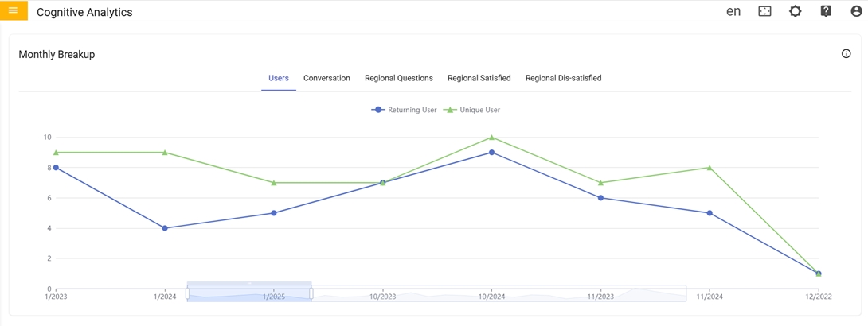Click the Unique User peak at 10/2024
This screenshot has height=326, width=868.
click(x=492, y=138)
